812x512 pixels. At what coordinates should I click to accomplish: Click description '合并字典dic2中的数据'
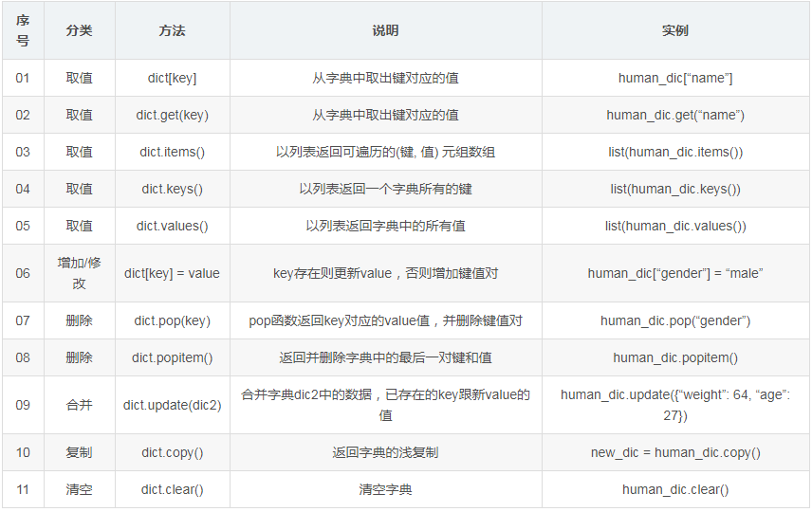click(306, 395)
